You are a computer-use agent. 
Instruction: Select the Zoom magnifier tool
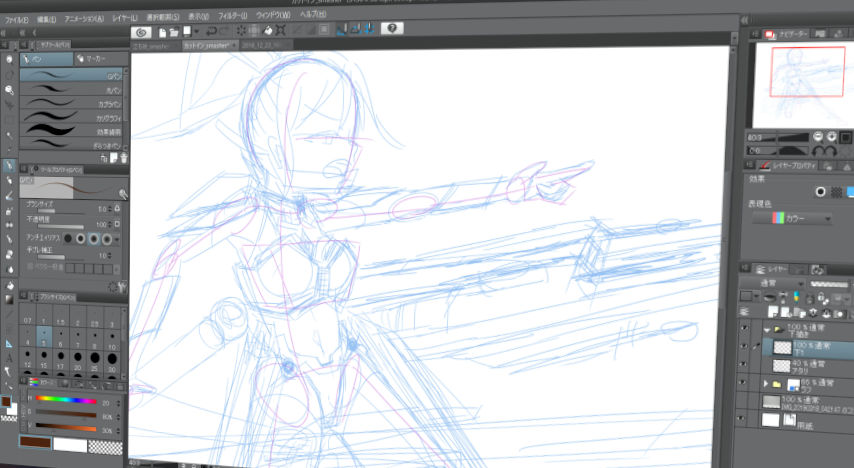(x=9, y=90)
